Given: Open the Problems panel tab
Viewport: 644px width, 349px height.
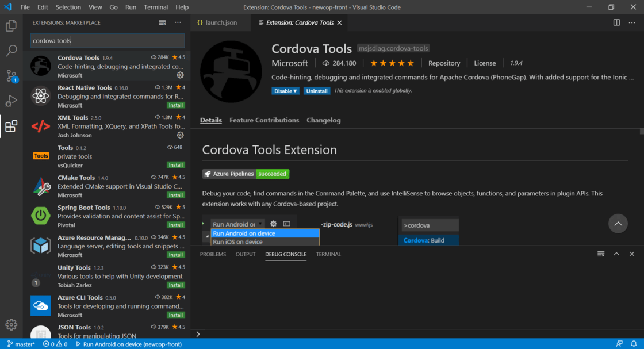Looking at the screenshot, I should pos(213,254).
